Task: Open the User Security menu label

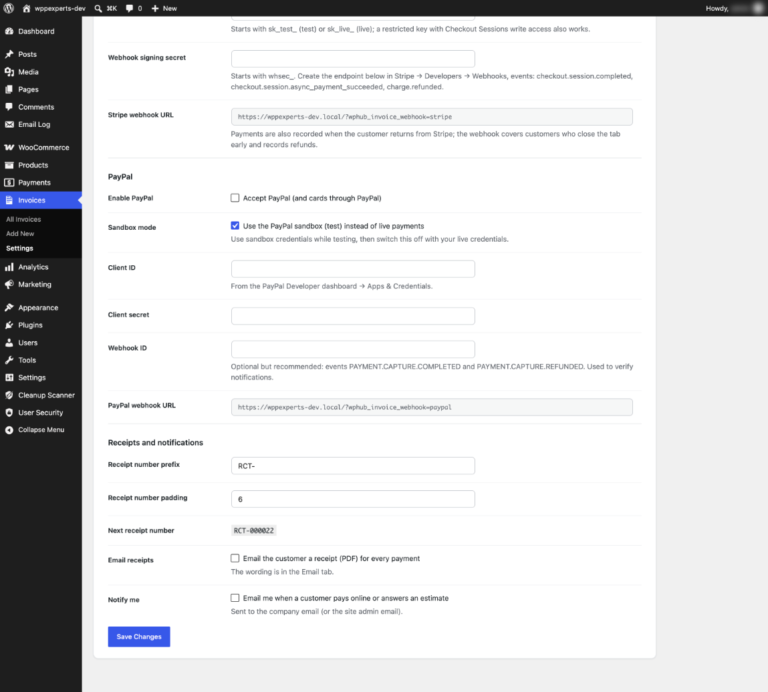Action: coord(41,413)
